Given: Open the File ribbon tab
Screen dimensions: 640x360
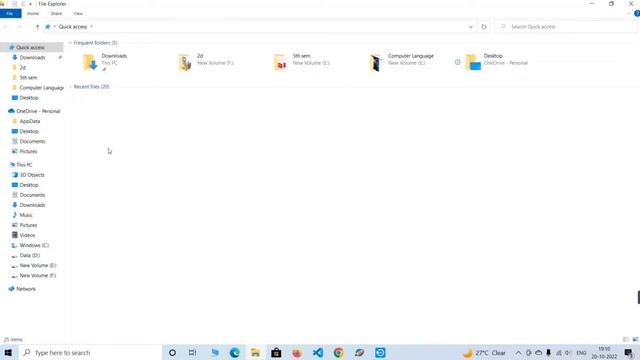Looking at the screenshot, I should (x=10, y=13).
